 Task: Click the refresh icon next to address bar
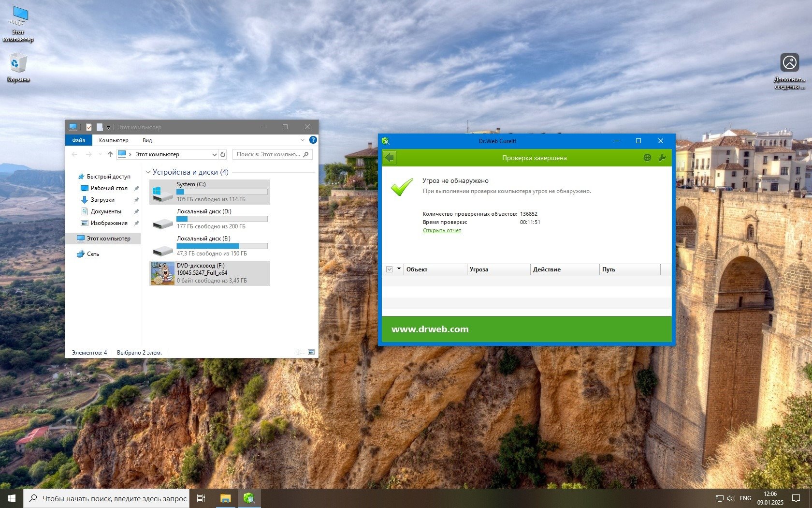[x=223, y=154]
